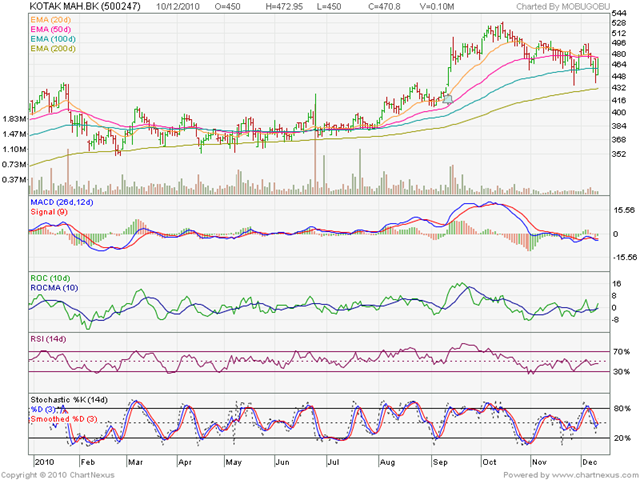Click the Copyright © 2010 ChartNexus notice
Screen dimensions: 640x480
58,475
